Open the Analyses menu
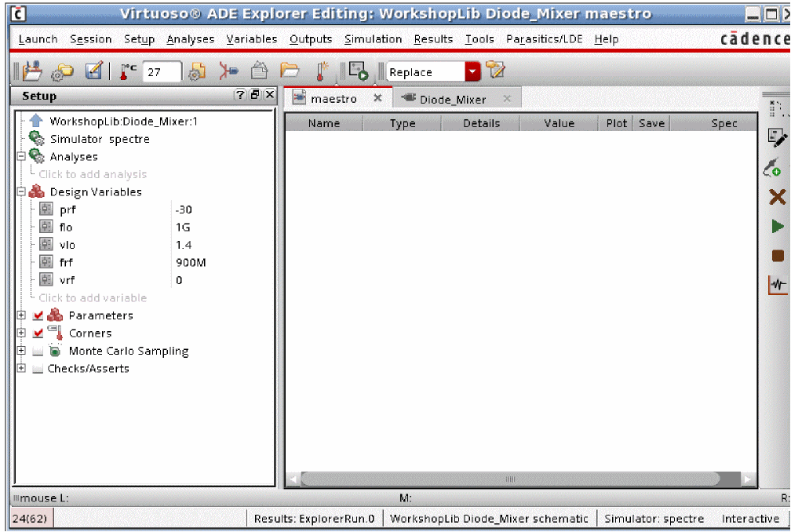The height and width of the screenshot is (532, 791). click(x=190, y=39)
